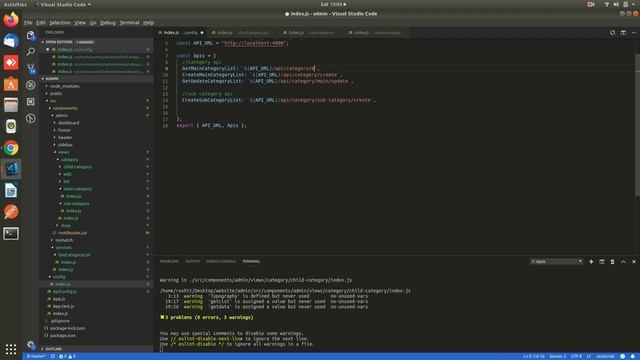This screenshot has width=640, height=360.
Task: Click the errors and warnings count in status bar
Action: click(x=67, y=356)
